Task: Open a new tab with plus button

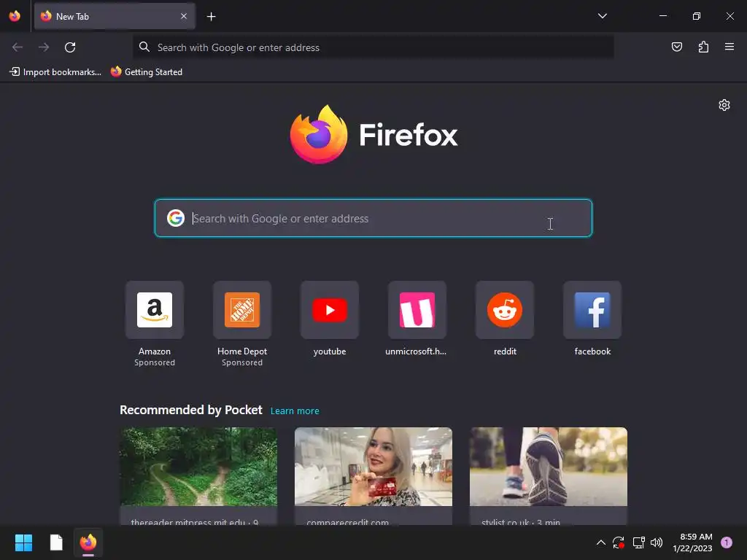Action: click(211, 17)
